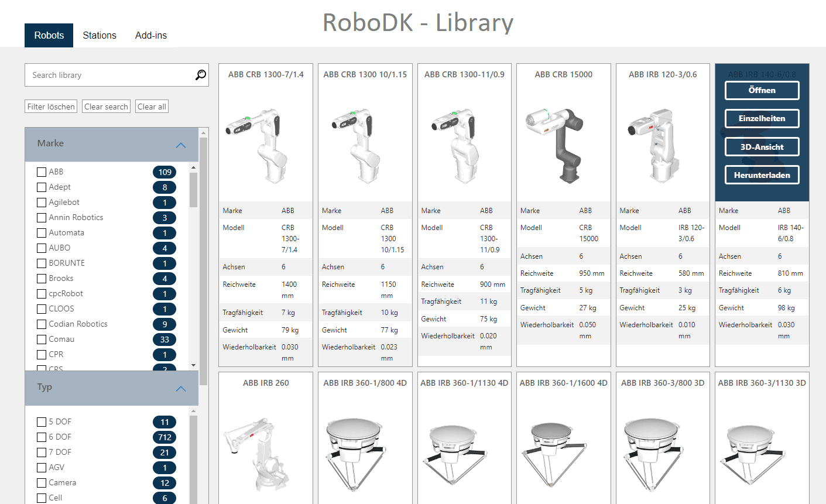Enable the 6 DOF type checkbox
Screen dimensions: 826x504
coord(42,437)
